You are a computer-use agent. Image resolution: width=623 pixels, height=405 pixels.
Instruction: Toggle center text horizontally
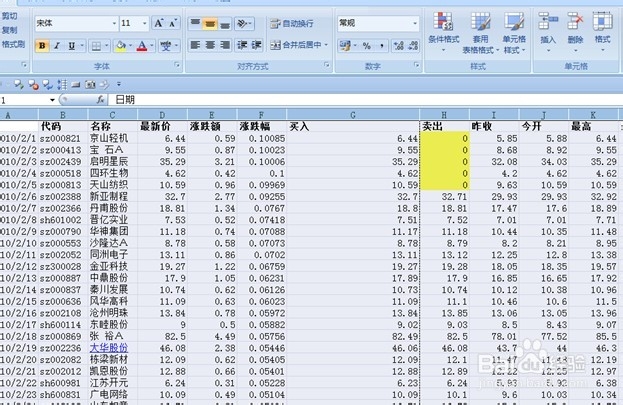[x=210, y=45]
